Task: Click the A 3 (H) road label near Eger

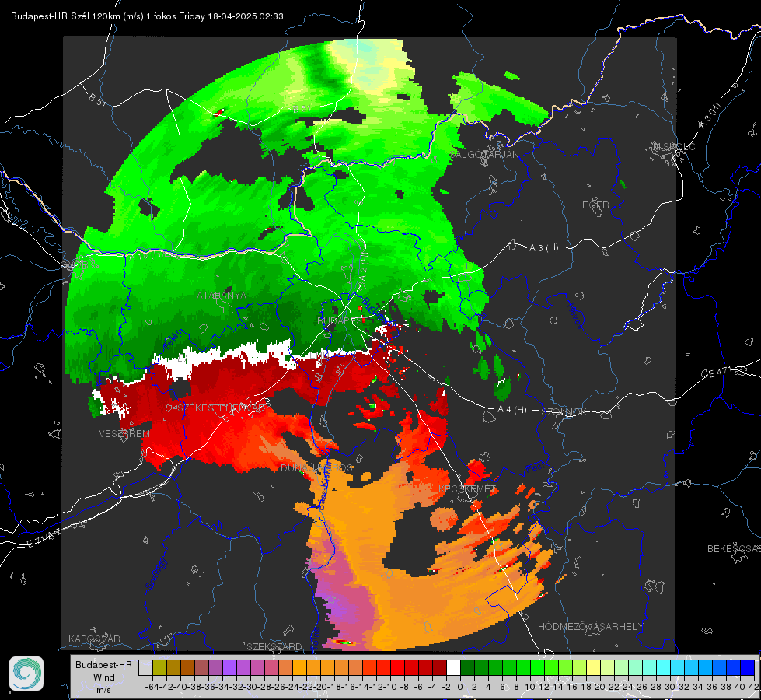Action: tap(543, 247)
